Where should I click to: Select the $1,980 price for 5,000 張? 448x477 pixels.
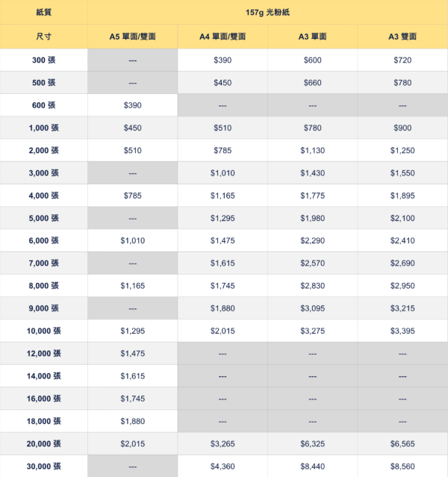(x=313, y=218)
